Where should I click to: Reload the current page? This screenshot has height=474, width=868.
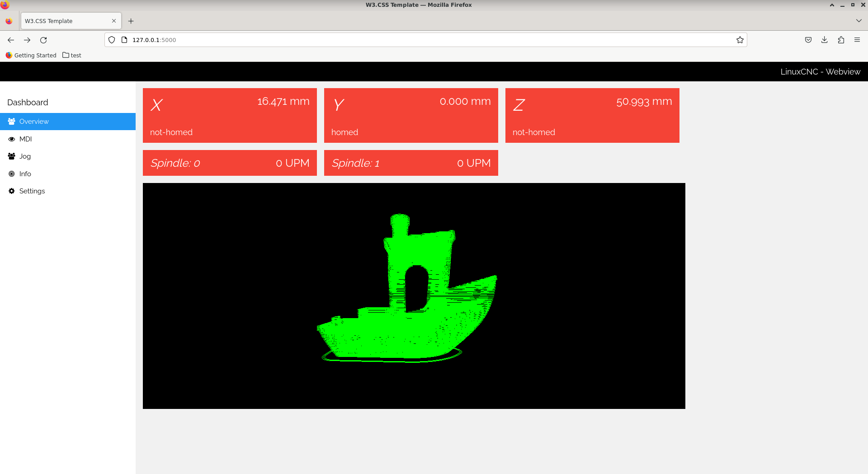[43, 40]
